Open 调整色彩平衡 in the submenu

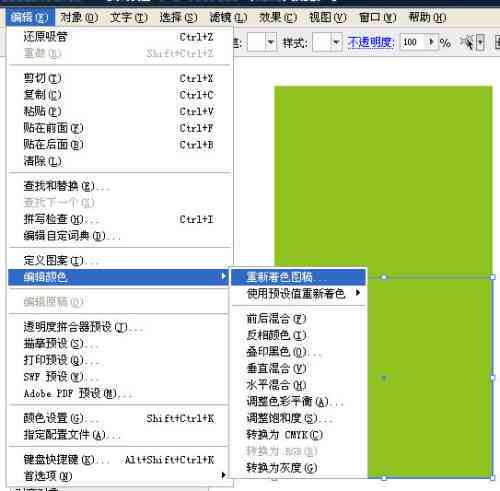(299, 402)
